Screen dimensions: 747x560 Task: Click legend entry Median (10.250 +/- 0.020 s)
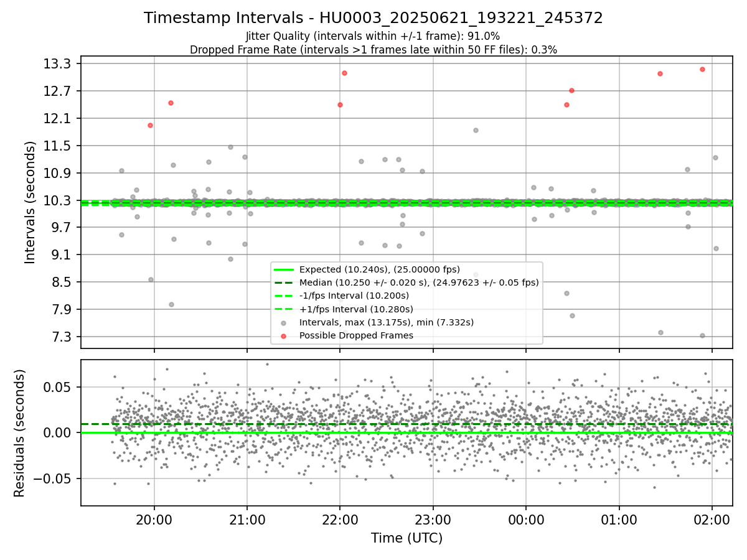(x=419, y=282)
